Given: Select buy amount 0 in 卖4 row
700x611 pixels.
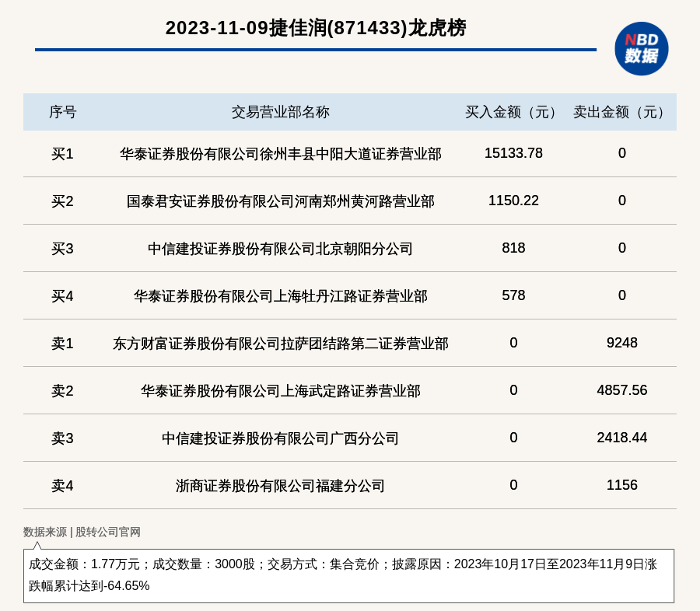Looking at the screenshot, I should pos(513,485).
